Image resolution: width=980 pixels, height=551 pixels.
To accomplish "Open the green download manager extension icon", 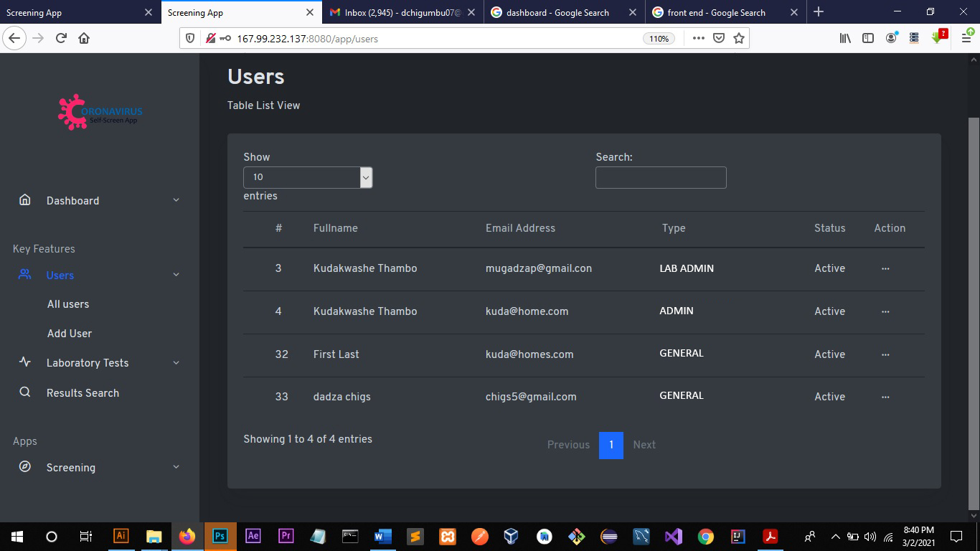I will [x=939, y=38].
